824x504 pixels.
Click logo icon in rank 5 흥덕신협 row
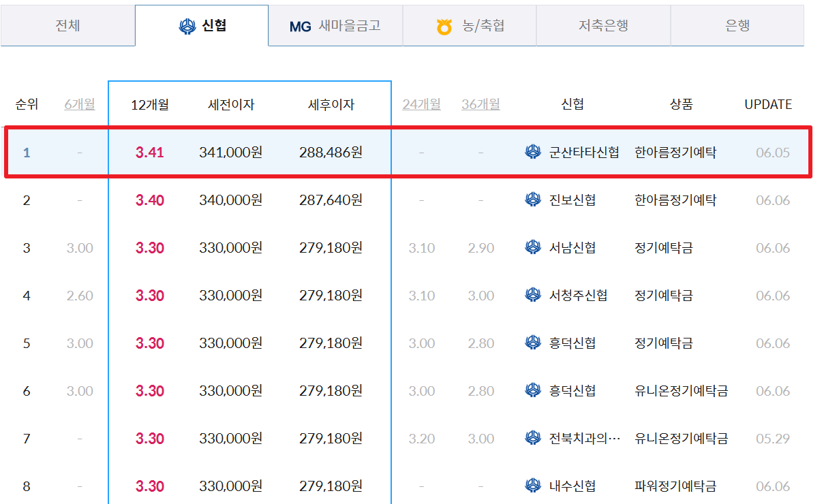(x=533, y=343)
